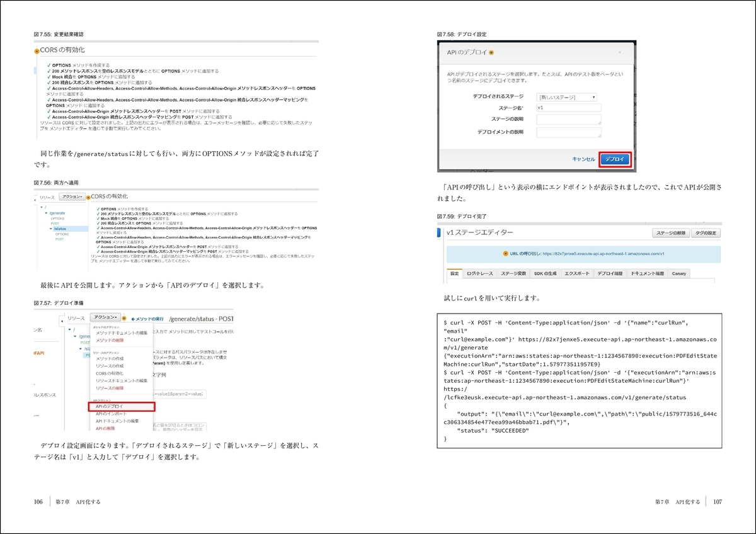Open アクション dropdown in figure 7.56
The image size is (756, 534).
point(72,196)
